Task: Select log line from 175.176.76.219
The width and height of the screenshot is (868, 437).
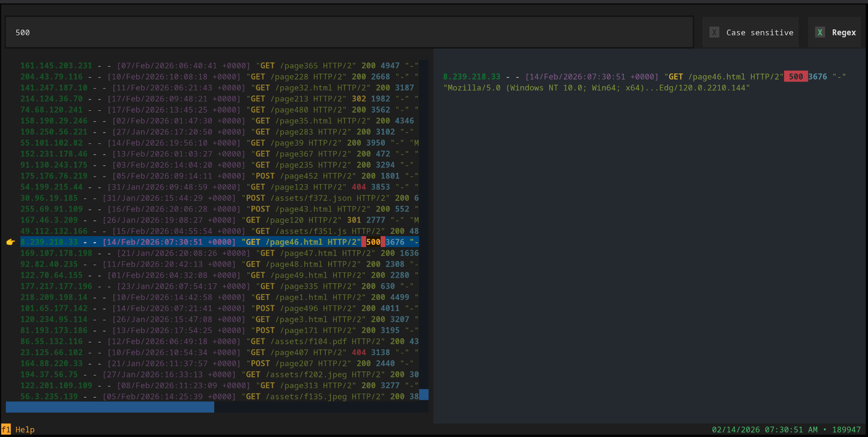Action: (x=219, y=176)
